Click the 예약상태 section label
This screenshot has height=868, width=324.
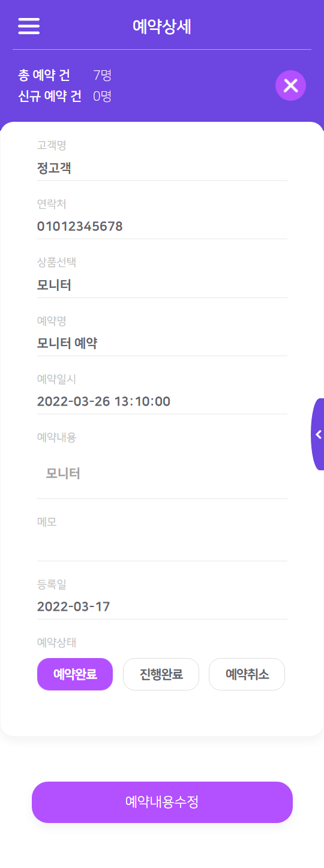56,642
